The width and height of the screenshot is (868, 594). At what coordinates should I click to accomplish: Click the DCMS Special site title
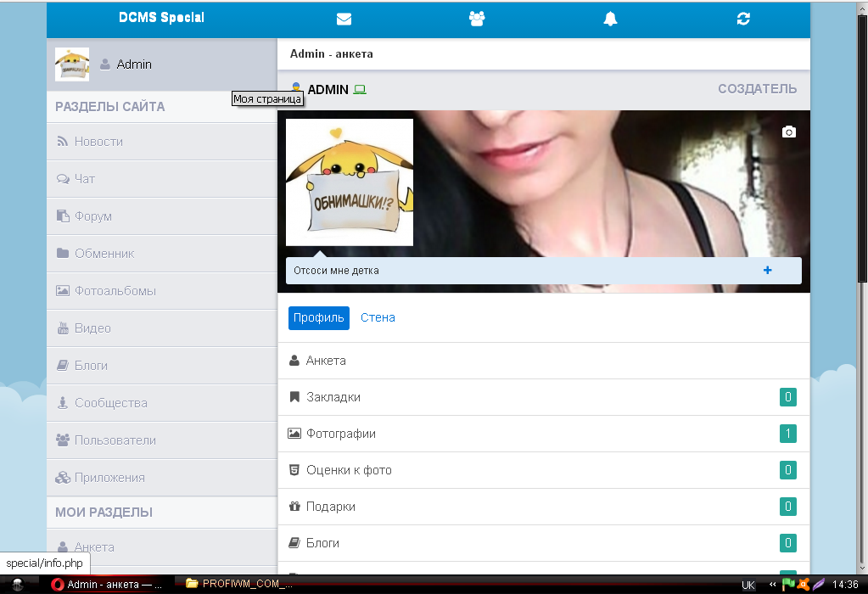coord(161,18)
